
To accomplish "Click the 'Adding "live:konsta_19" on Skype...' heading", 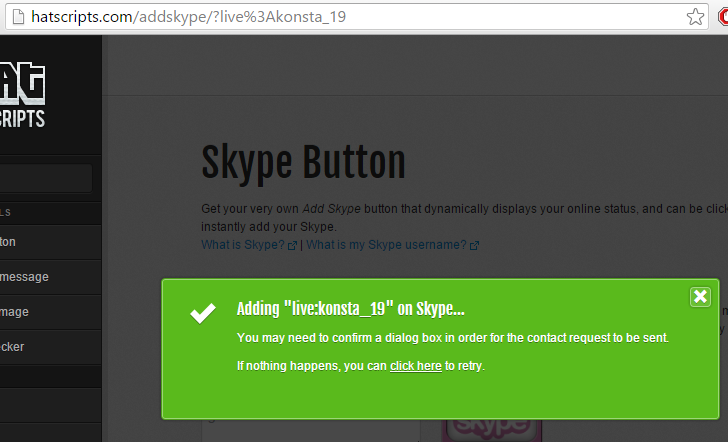I will pos(351,309).
